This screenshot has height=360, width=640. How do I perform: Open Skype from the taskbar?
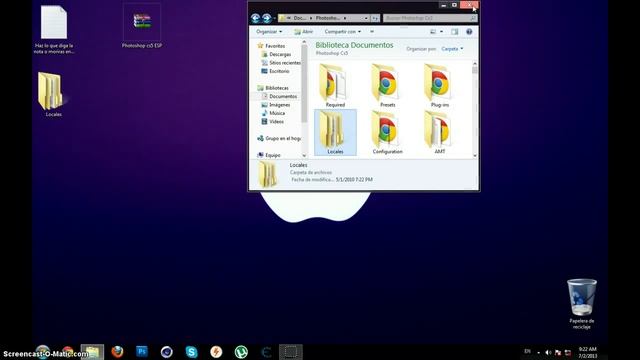191,352
